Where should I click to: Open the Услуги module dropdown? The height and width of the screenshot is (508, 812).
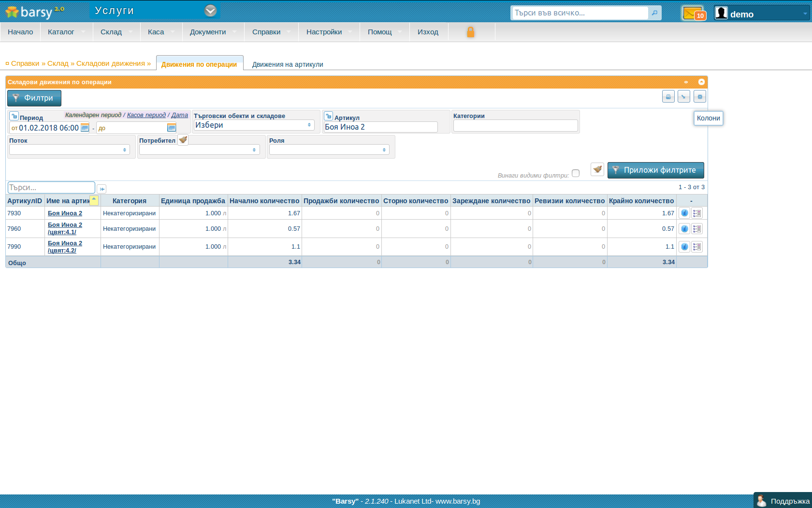coord(210,11)
